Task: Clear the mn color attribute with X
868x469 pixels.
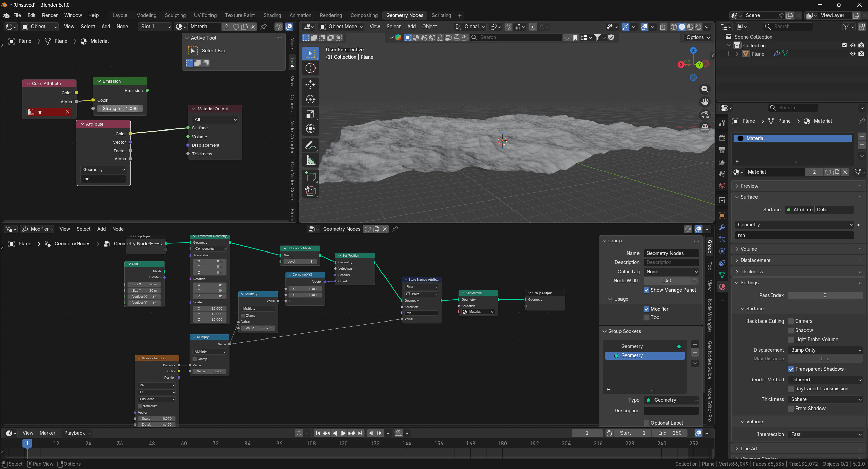Action: 68,112
